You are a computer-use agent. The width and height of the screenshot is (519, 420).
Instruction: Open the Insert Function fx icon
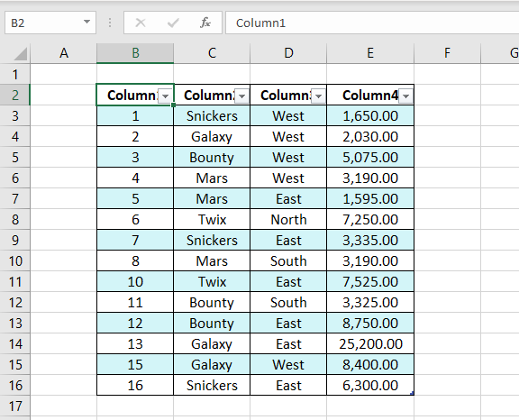pos(205,23)
